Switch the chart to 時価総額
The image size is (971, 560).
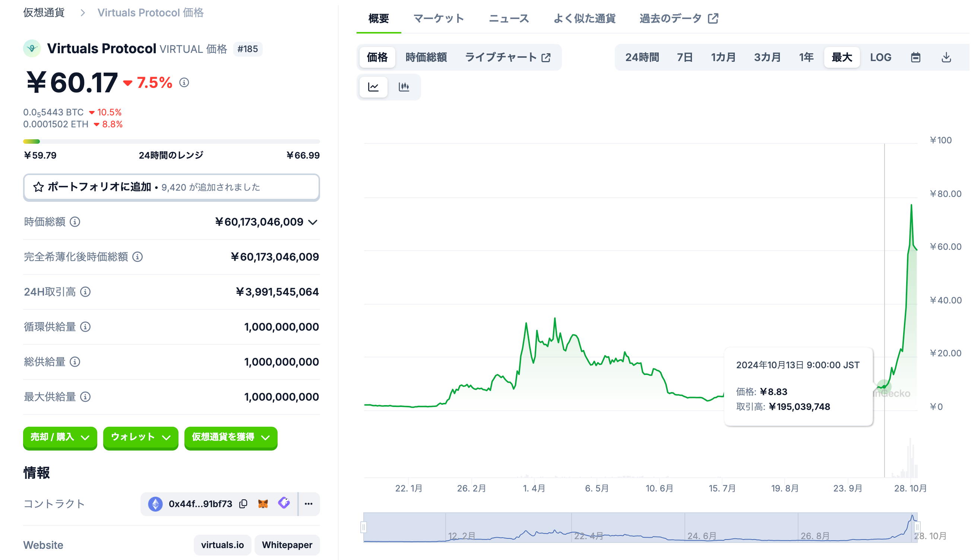426,57
